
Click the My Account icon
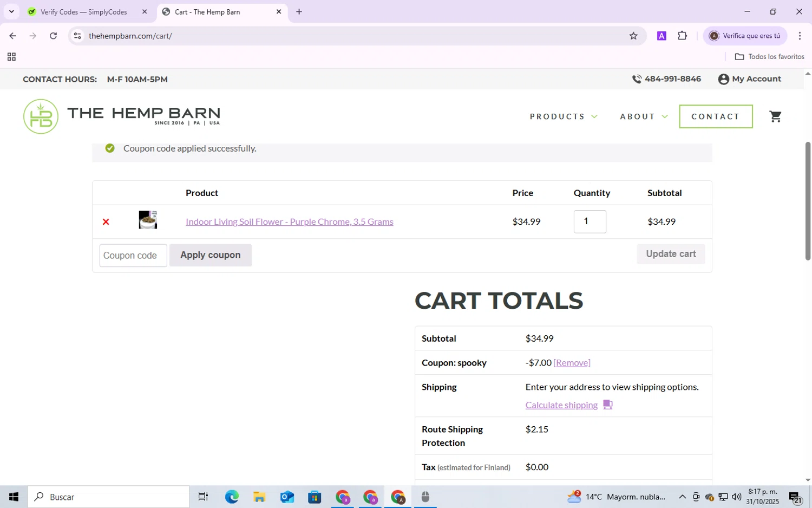(x=723, y=79)
